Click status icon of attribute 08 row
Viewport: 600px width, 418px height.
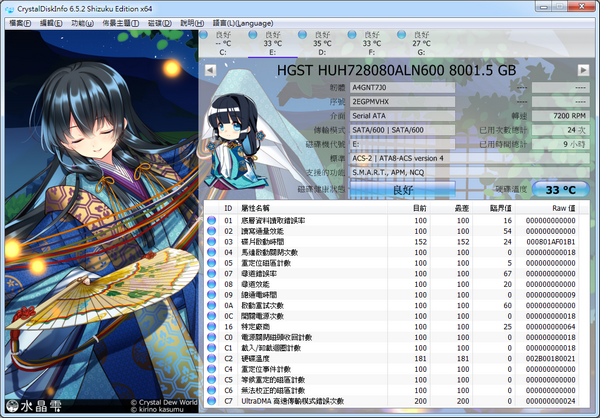211,284
